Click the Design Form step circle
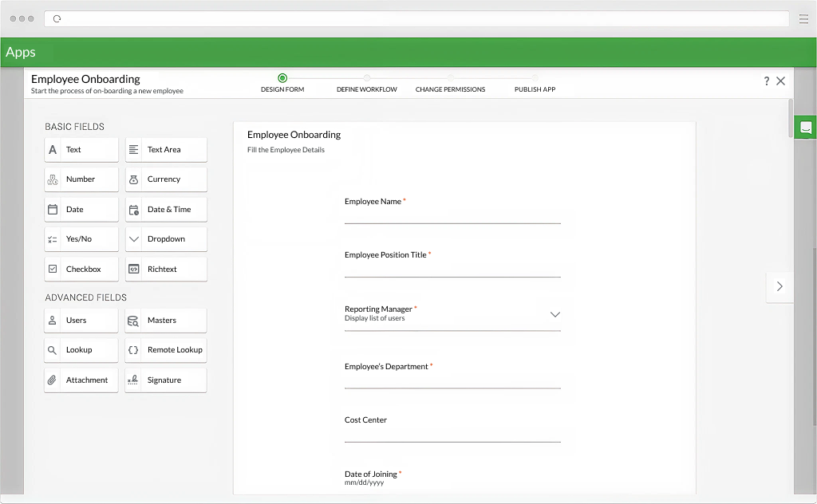 click(282, 78)
